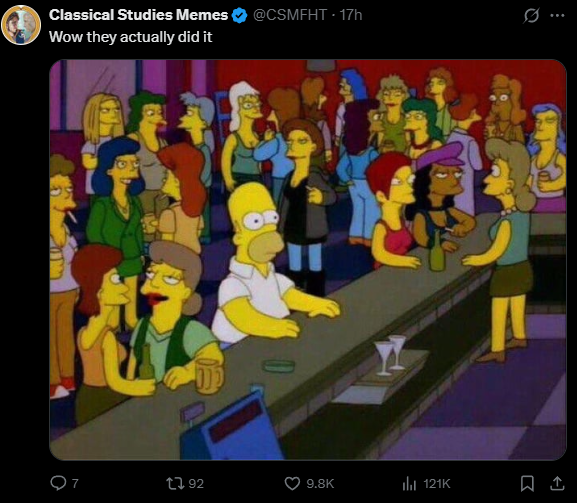This screenshot has height=503, width=577.
Task: Open the Simpsons bar meme image
Action: click(x=308, y=260)
